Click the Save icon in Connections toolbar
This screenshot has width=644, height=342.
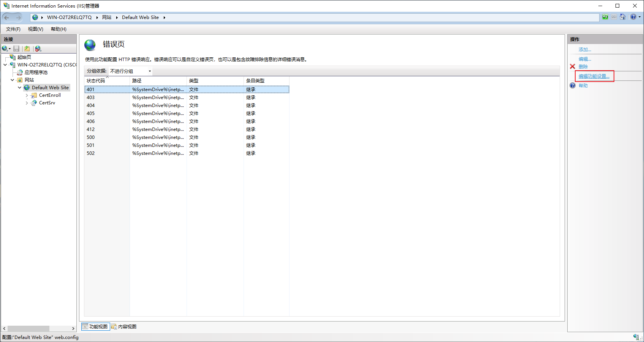click(x=16, y=49)
